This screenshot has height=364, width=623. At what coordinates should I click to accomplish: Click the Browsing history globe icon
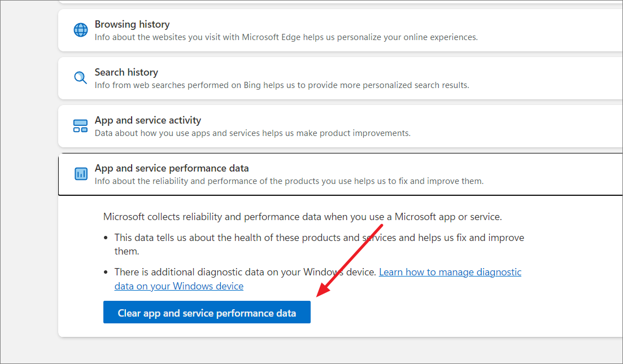coord(81,30)
